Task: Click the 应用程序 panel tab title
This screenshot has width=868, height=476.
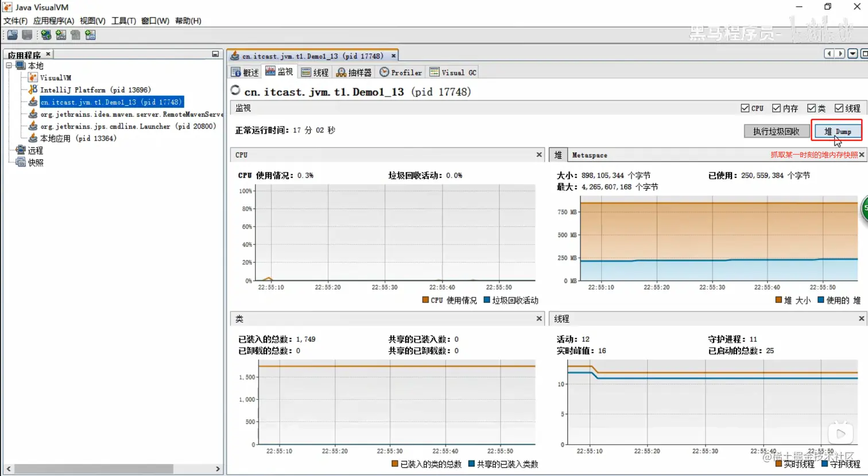Action: (x=24, y=54)
